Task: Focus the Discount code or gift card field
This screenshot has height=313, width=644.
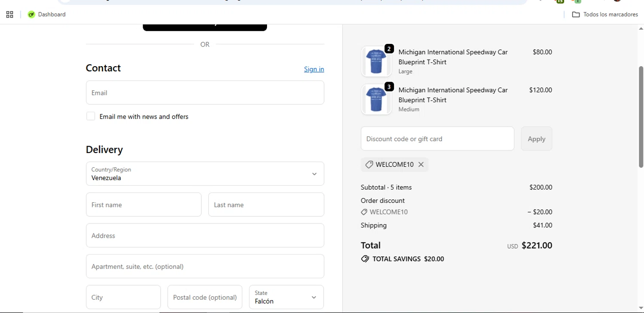Action: pos(437,138)
